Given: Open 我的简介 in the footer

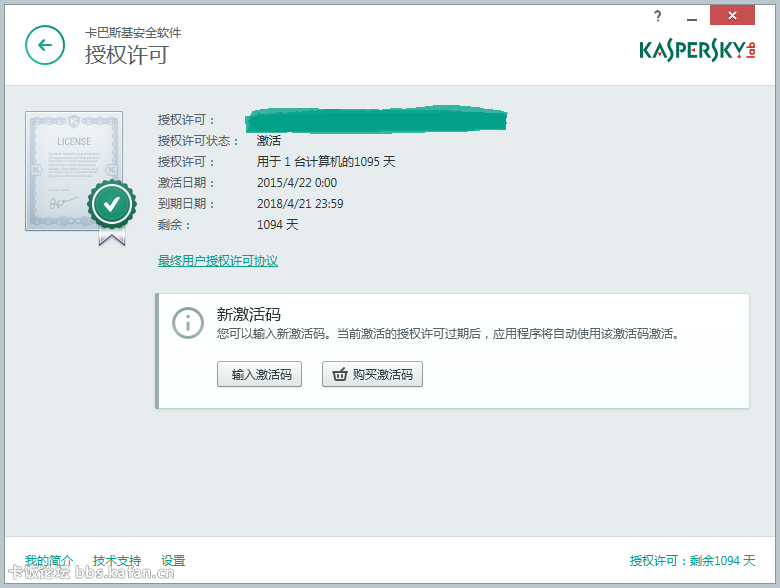Looking at the screenshot, I should coord(49,561).
